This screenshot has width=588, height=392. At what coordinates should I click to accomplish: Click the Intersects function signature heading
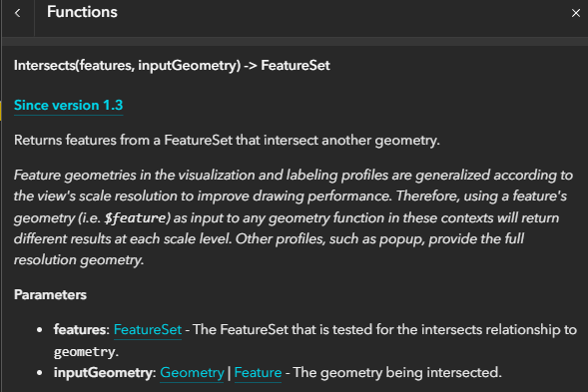(172, 66)
